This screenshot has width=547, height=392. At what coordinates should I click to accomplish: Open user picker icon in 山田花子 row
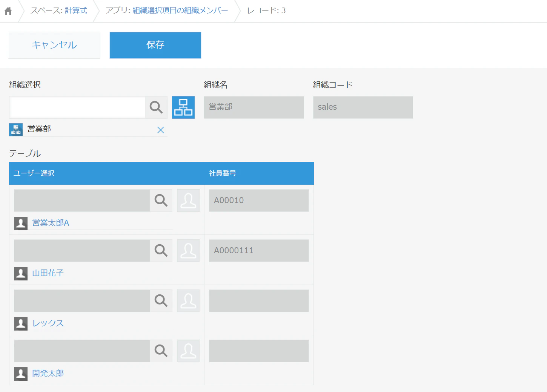click(x=188, y=251)
